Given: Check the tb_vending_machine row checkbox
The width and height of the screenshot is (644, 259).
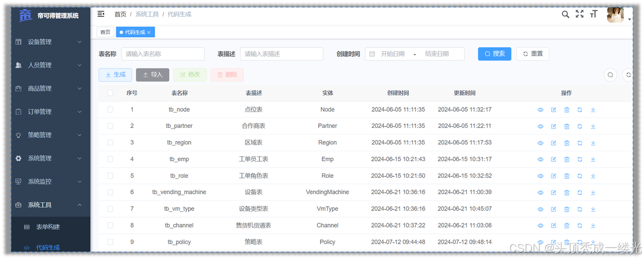Looking at the screenshot, I should (x=110, y=192).
